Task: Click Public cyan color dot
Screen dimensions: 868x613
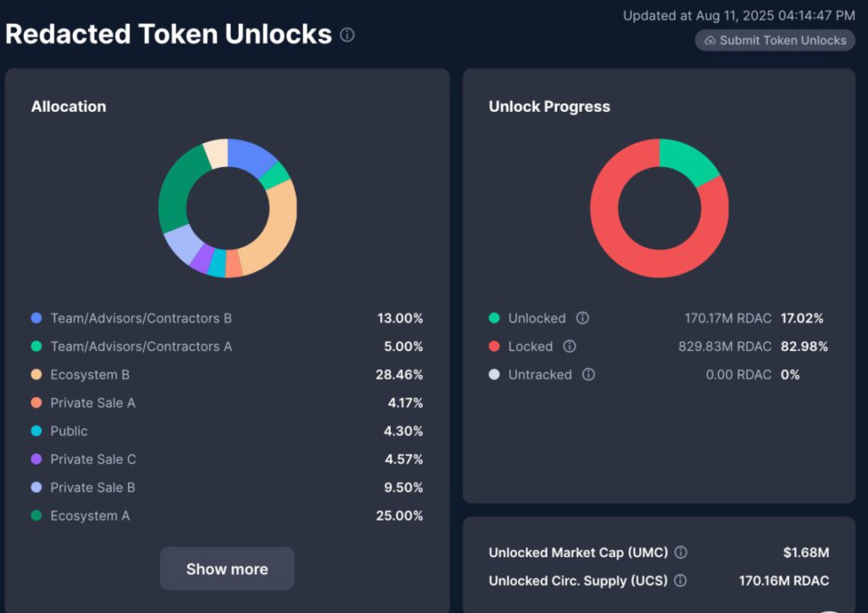Action: (36, 431)
